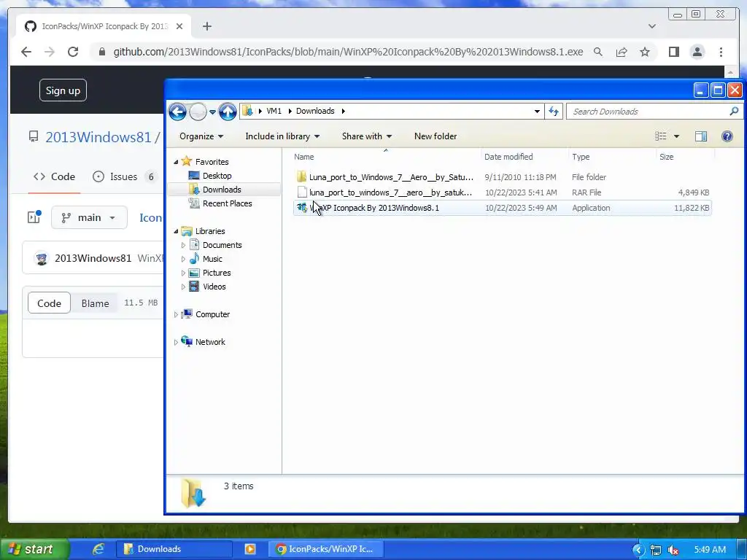Image resolution: width=747 pixels, height=560 pixels.
Task: Collapse the Favorites group
Action: tap(176, 162)
